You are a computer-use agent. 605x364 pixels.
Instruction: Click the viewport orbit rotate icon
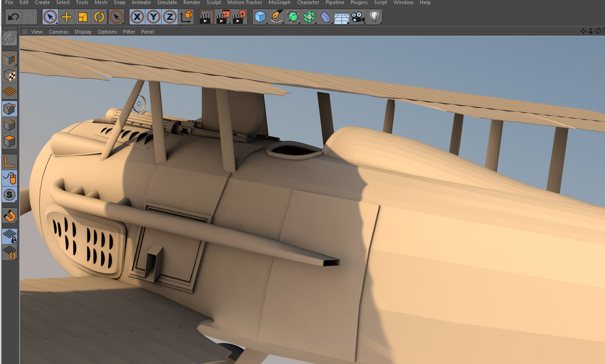point(598,31)
